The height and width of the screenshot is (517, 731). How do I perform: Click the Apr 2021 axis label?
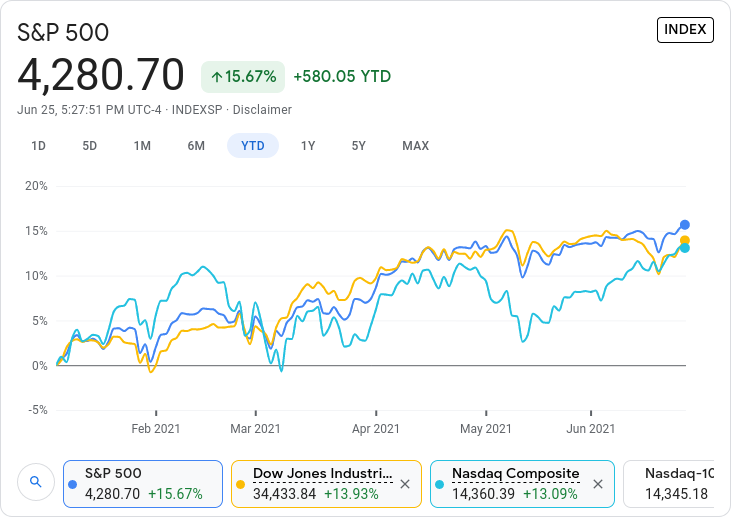pos(376,429)
